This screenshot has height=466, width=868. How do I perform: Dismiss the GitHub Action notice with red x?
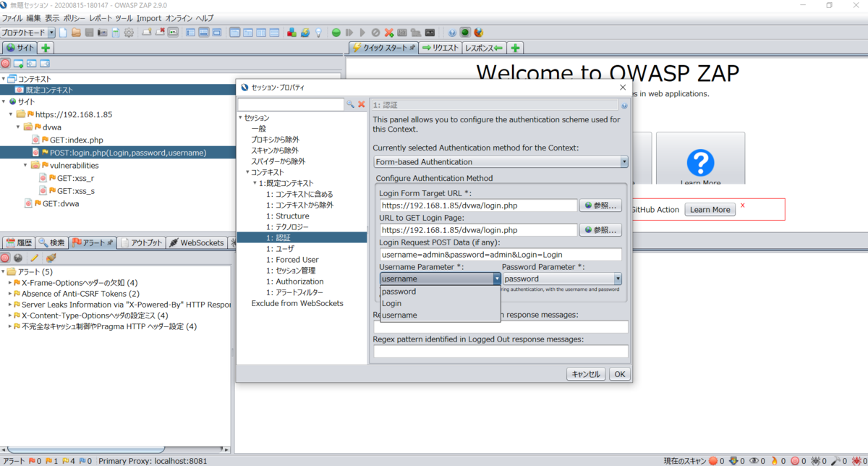(742, 206)
